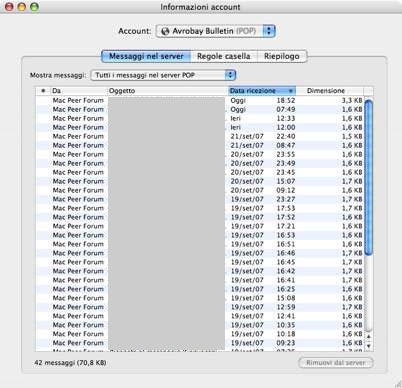Select the message dated 19/set/07 09:23
This screenshot has width=402, height=388.
click(200, 343)
